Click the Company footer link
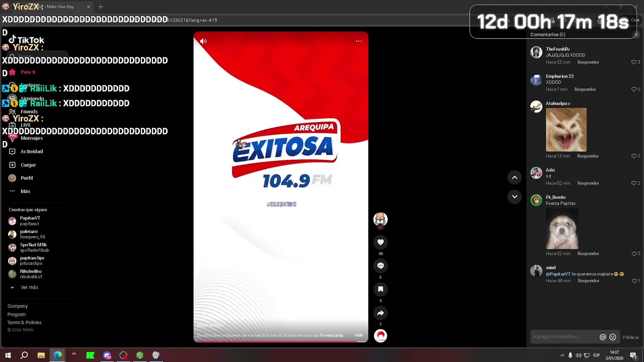The image size is (644, 362). tap(18, 306)
